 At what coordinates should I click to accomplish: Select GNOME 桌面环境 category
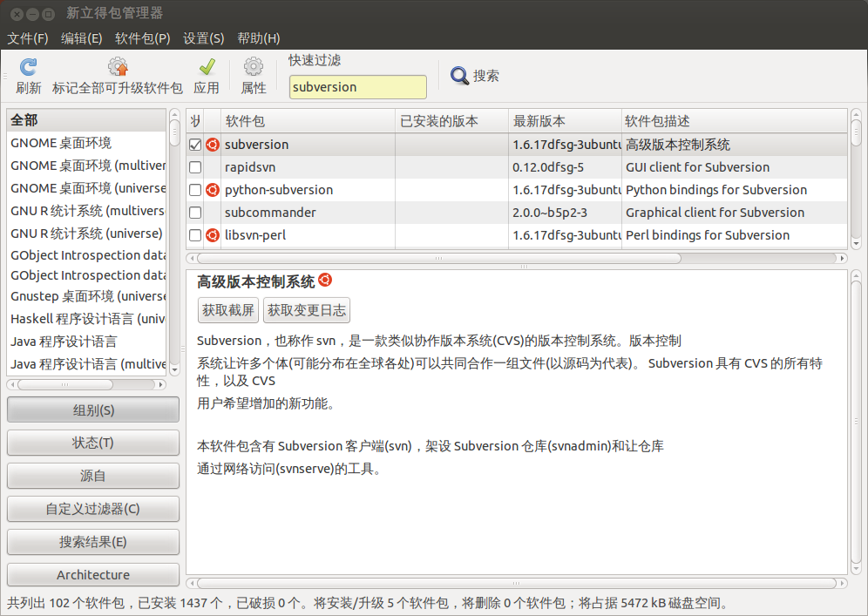click(x=86, y=143)
